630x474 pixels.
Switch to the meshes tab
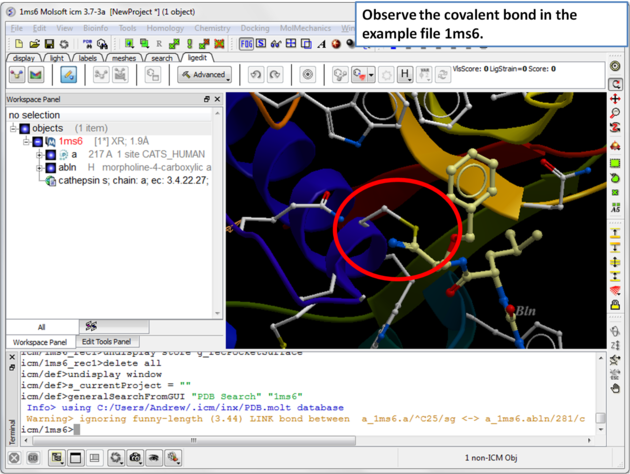pyautogui.click(x=123, y=58)
